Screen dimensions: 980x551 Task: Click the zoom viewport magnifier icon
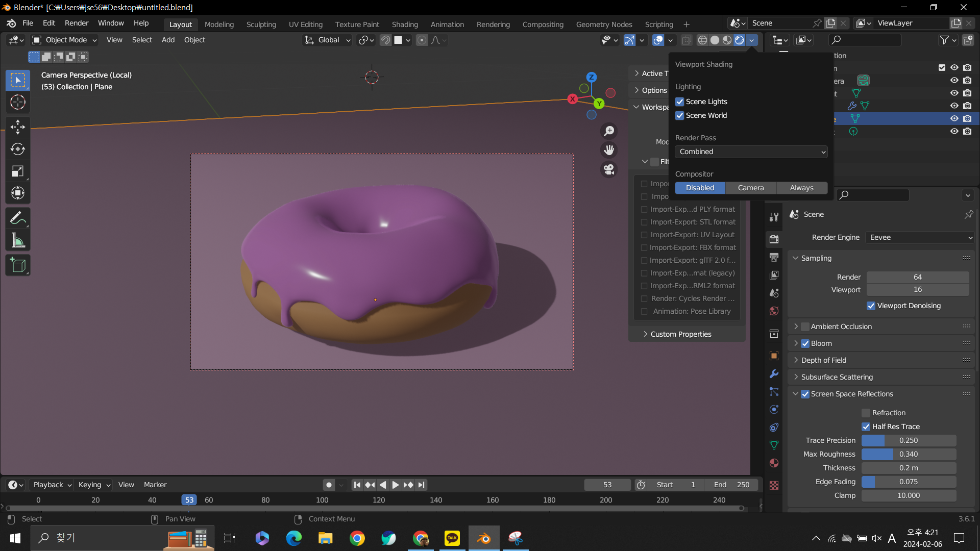click(609, 131)
